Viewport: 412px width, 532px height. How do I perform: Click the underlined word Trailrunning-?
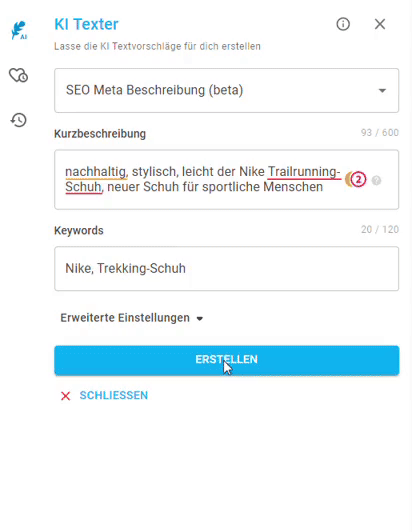coord(304,172)
